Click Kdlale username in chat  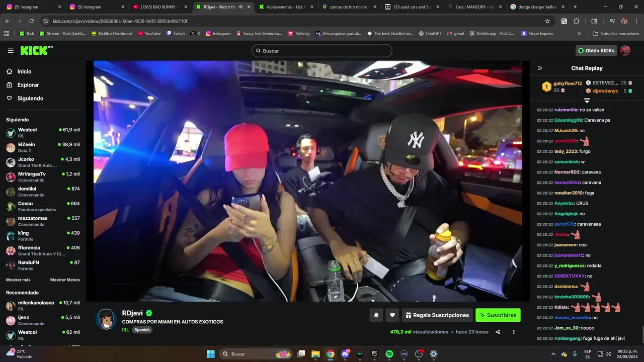(x=561, y=307)
